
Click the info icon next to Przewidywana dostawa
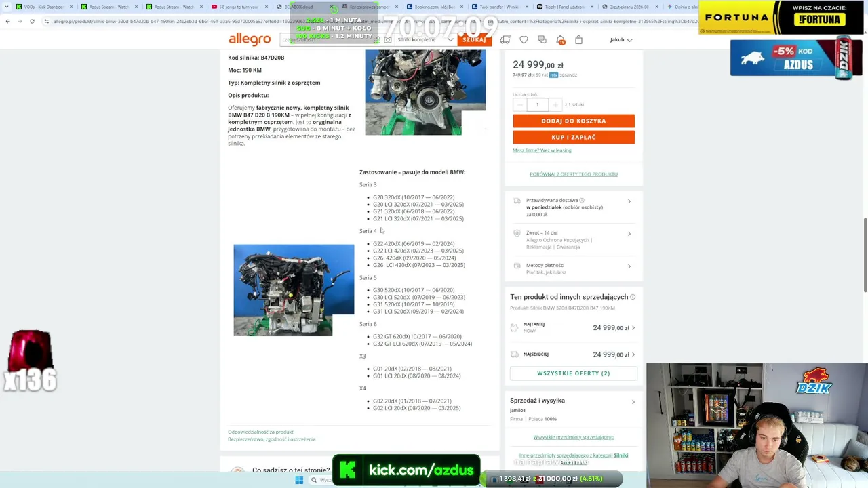[582, 200]
